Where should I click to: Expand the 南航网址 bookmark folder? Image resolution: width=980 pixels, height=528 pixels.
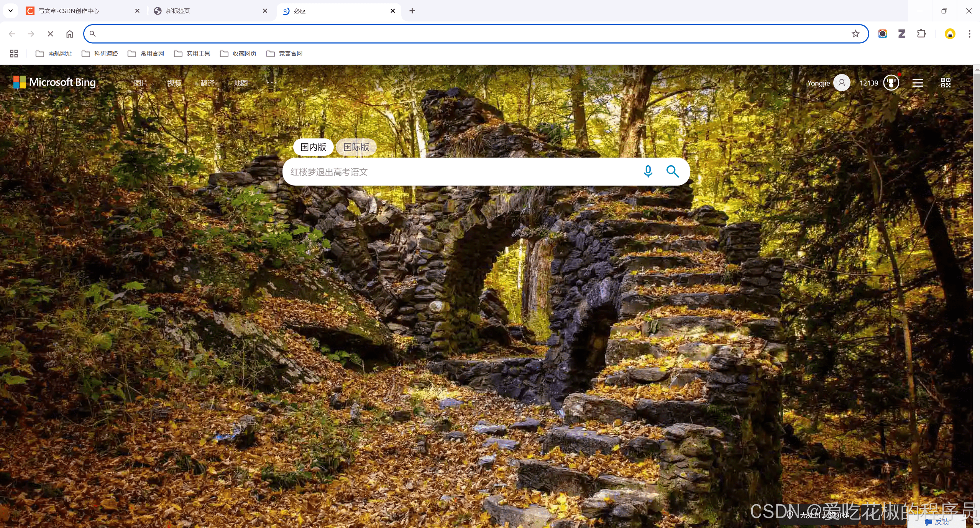54,54
